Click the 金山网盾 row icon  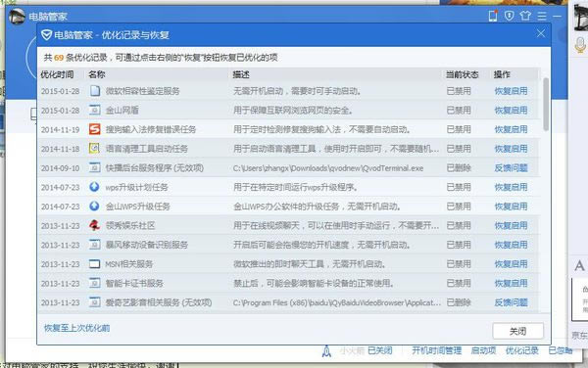94,110
